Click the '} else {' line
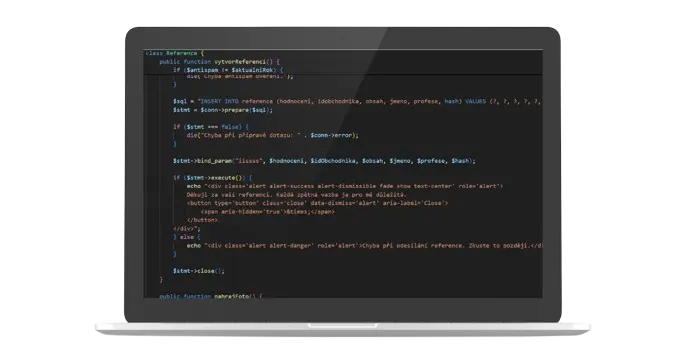This screenshot has width=690, height=362. pos(187,237)
